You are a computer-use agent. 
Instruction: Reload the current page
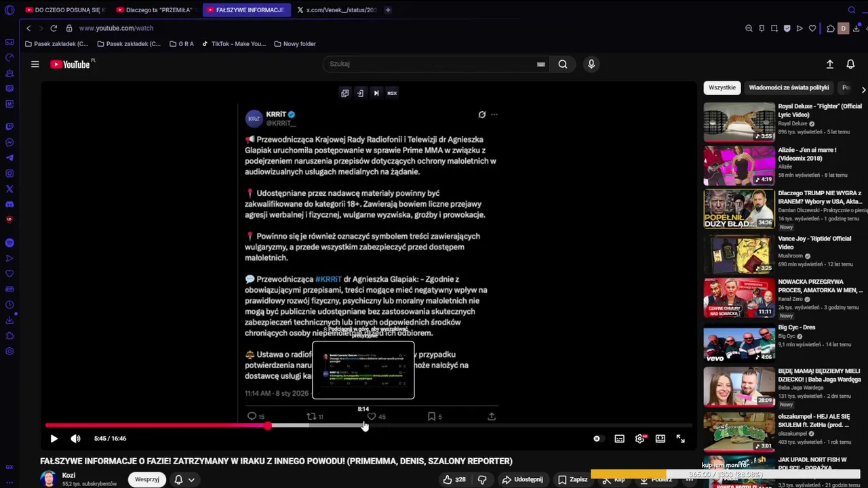coord(54,28)
